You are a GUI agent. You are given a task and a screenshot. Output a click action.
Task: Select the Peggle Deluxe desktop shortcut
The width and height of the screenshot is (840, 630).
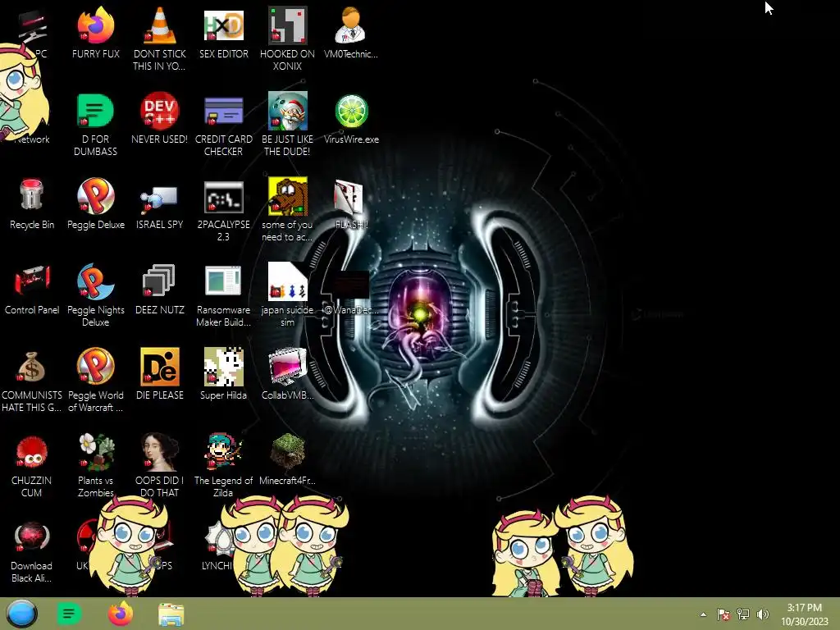(95, 196)
